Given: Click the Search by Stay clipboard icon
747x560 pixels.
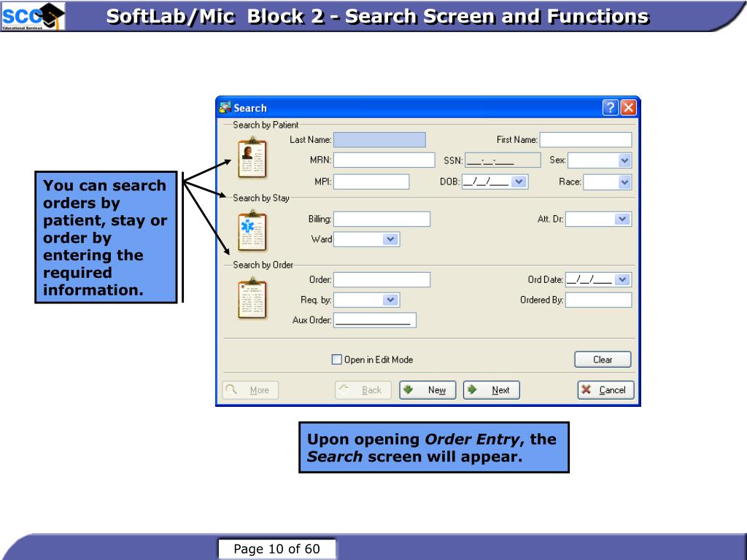Looking at the screenshot, I should pos(252,230).
